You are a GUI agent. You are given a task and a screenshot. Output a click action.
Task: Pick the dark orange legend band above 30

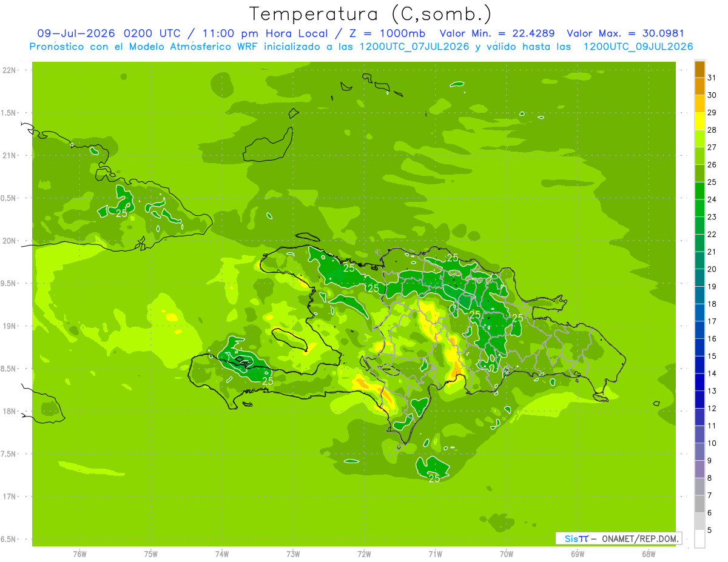point(699,86)
